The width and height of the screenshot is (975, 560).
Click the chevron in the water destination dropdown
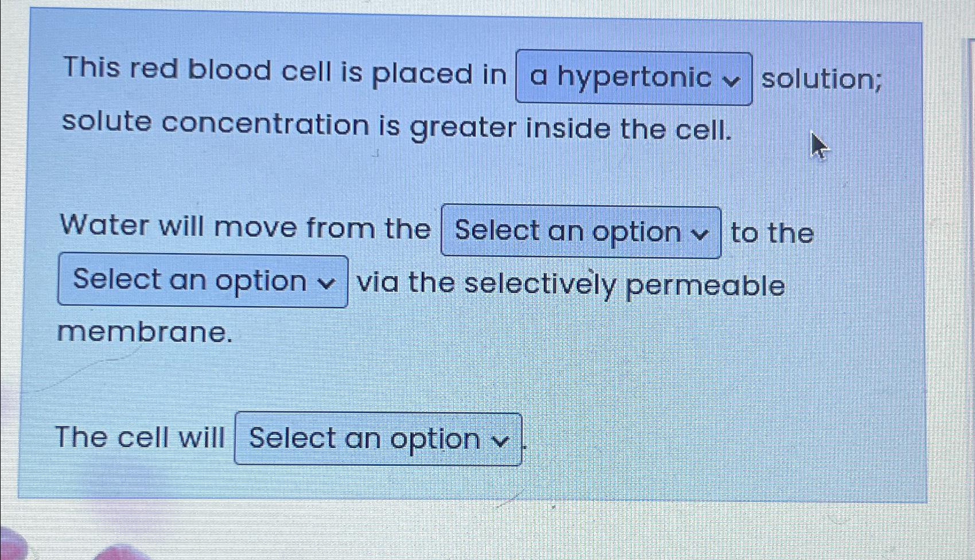[x=328, y=282]
